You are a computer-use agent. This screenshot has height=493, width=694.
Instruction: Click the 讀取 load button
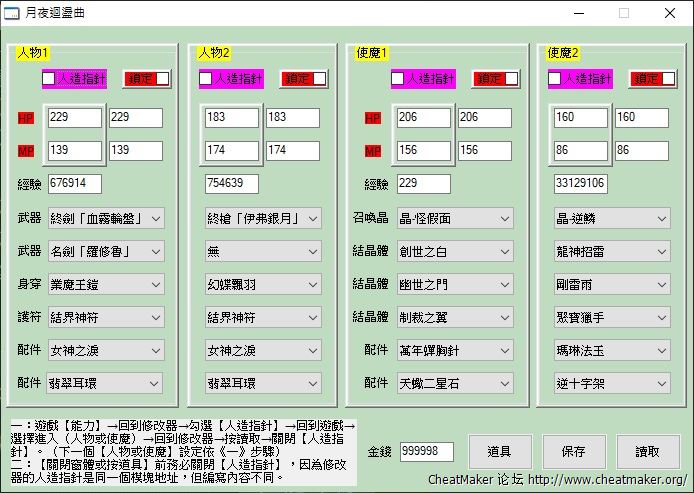click(x=647, y=452)
